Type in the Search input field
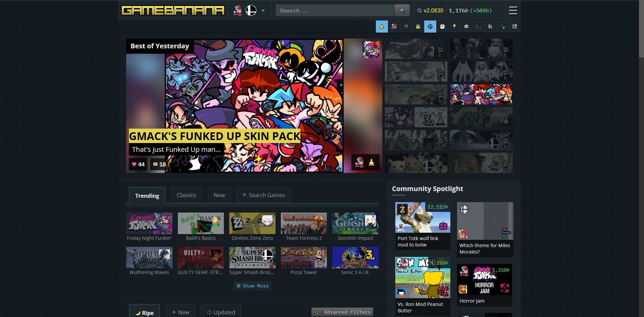Screen dimensions: 644x317 coord(335,10)
